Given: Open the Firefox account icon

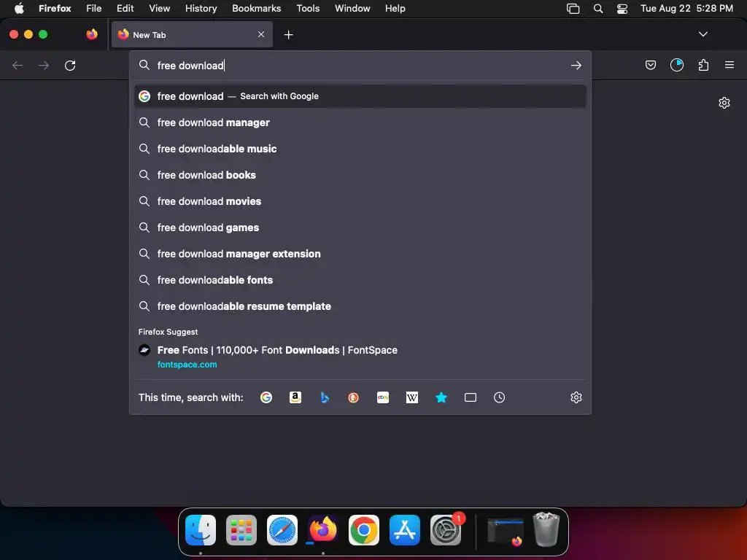Looking at the screenshot, I should click(676, 65).
